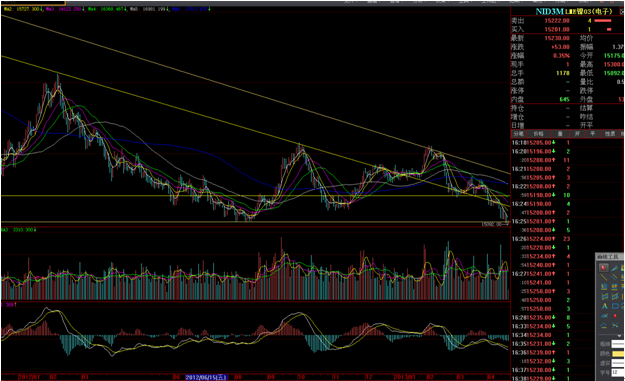
Task: Click the 量 volume column header
Action: pos(560,134)
